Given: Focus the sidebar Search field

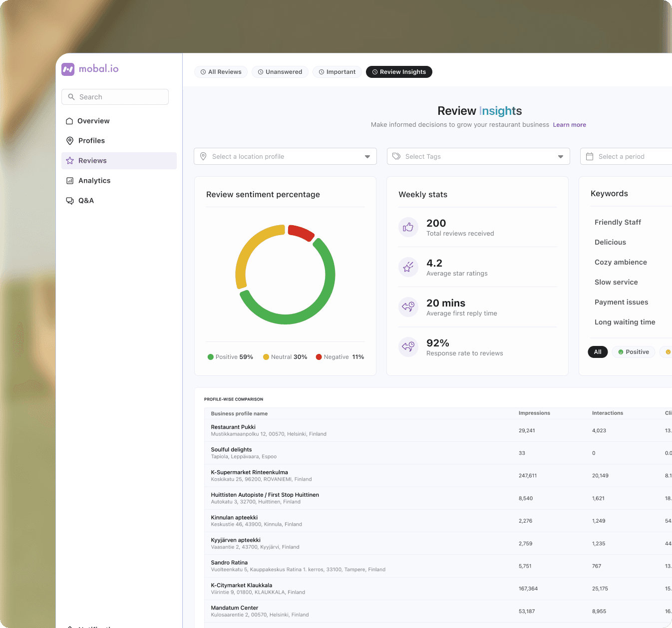Looking at the screenshot, I should coord(115,97).
